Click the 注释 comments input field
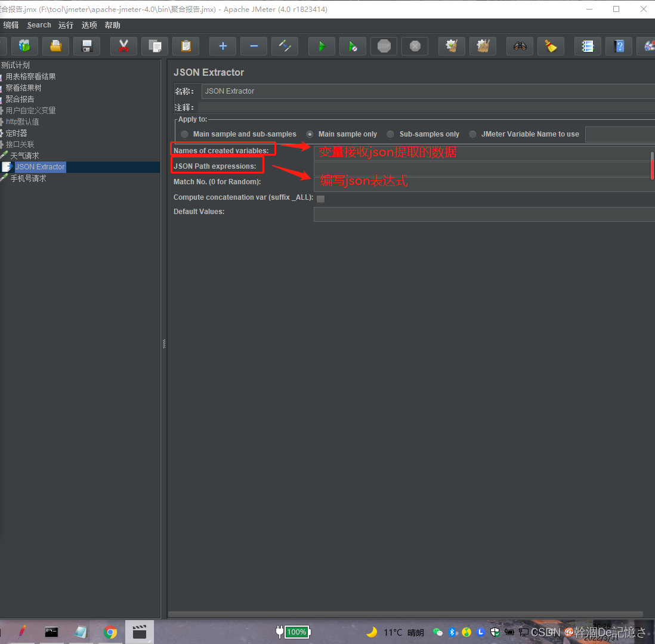Viewport: 655px width, 644px height. pyautogui.click(x=426, y=107)
